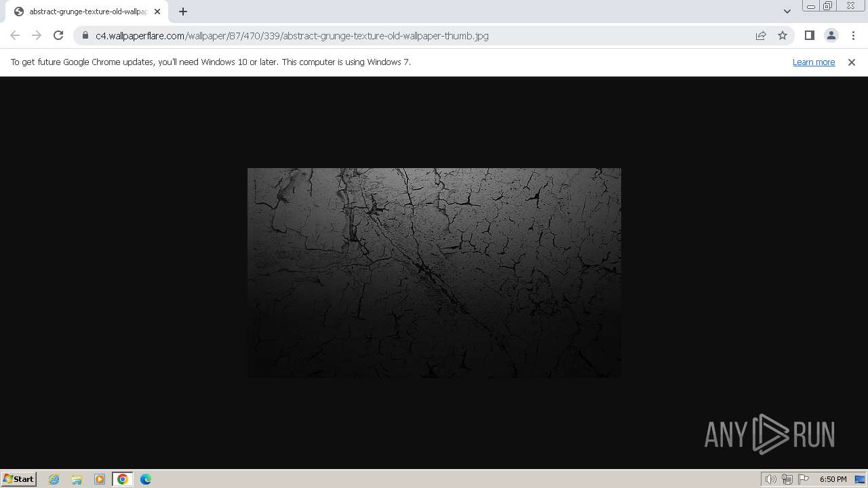The height and width of the screenshot is (488, 868).
Task: Click the browser back arrow
Action: 15,35
